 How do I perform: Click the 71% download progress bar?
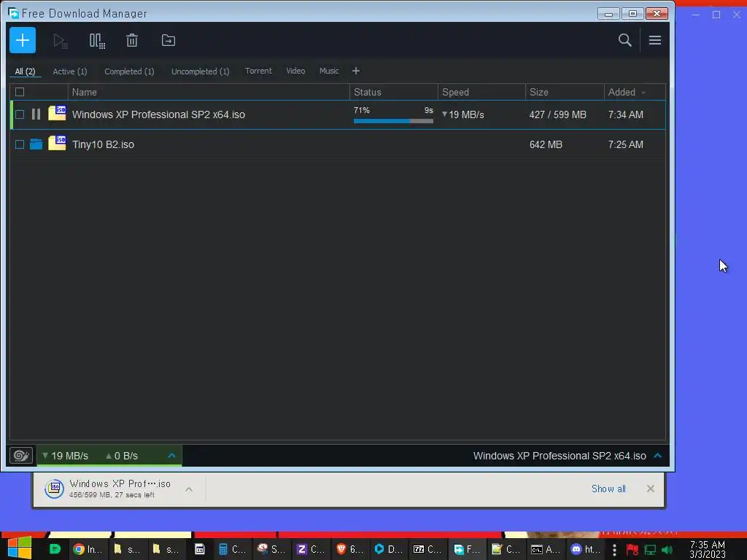pyautogui.click(x=393, y=121)
